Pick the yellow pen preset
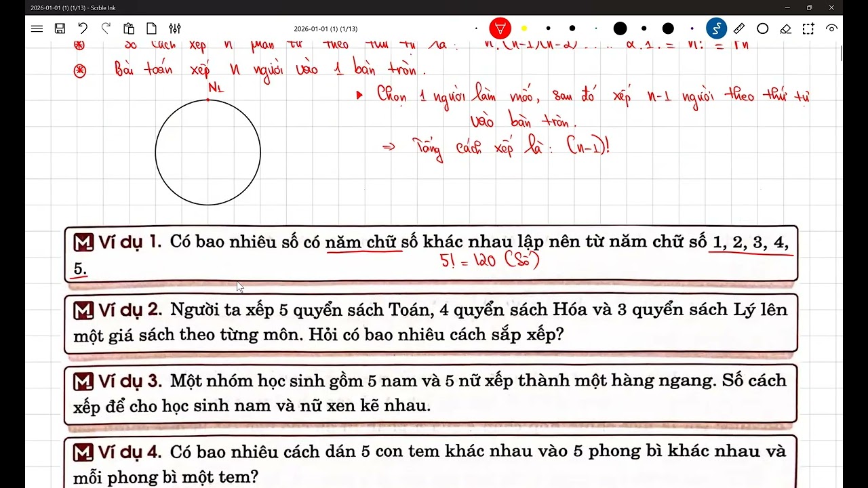This screenshot has width=868, height=488. point(524,28)
